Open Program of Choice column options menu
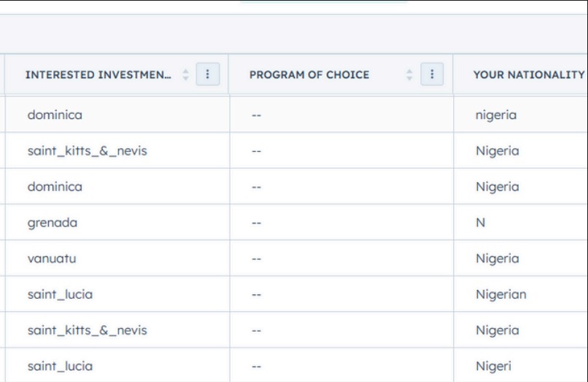This screenshot has width=588, height=382. pos(432,75)
